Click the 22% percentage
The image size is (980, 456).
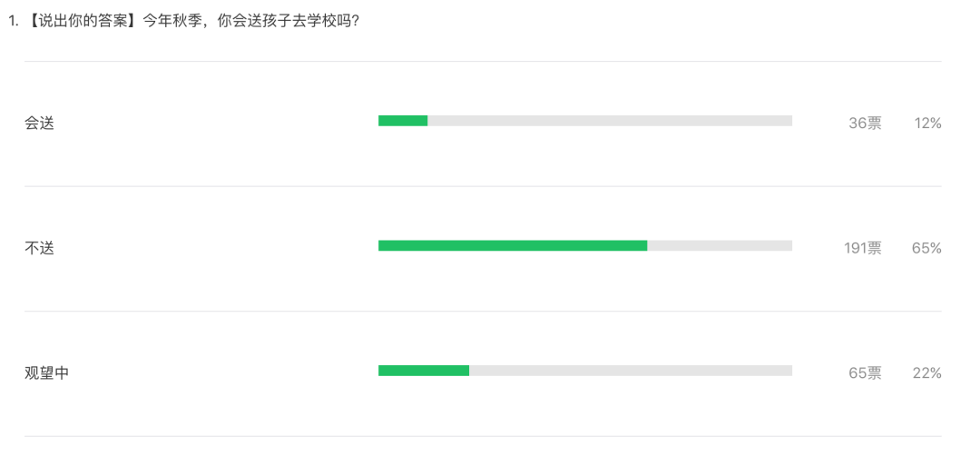pos(926,373)
